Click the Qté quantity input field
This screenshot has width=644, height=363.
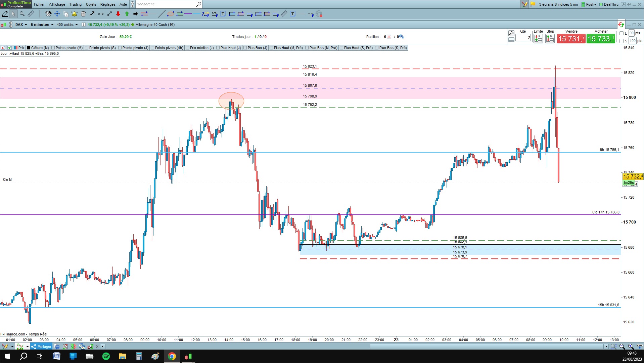pyautogui.click(x=523, y=38)
